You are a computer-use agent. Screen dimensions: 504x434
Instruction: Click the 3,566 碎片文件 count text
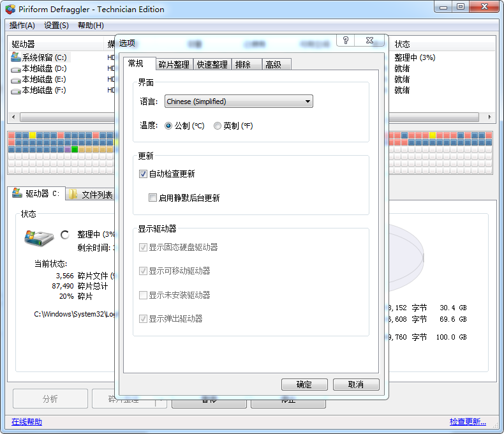coord(82,276)
